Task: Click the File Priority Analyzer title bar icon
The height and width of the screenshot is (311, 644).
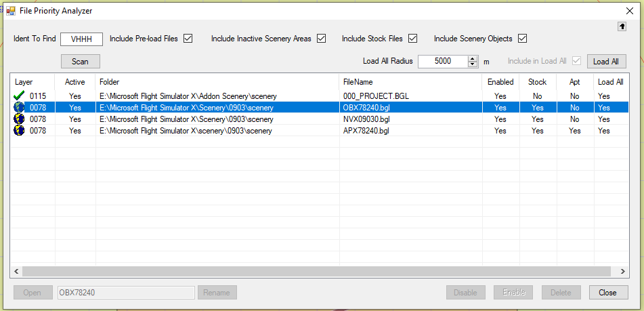Action: [x=10, y=11]
